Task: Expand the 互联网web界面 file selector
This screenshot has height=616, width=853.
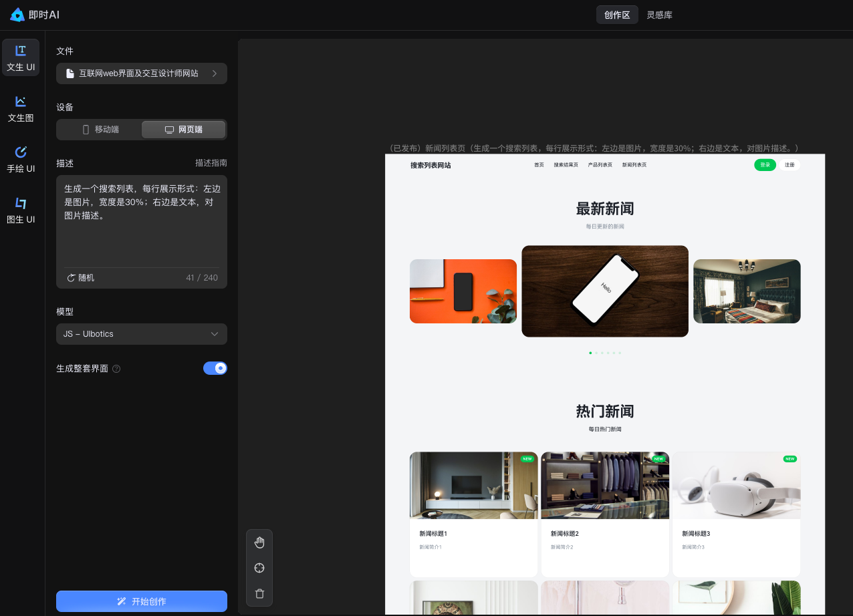Action: pyautogui.click(x=142, y=73)
